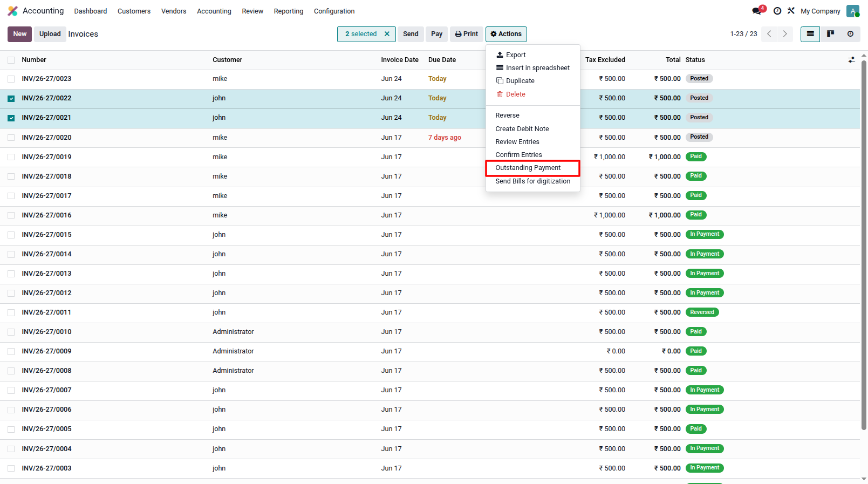Viewport: 868px width, 484px height.
Task: Go to previous page of records
Action: [x=769, y=34]
